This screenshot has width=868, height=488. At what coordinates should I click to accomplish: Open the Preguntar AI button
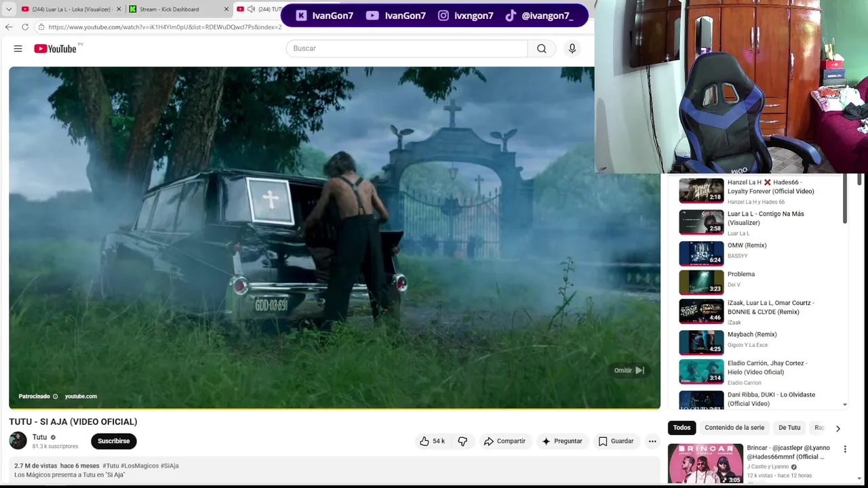click(x=561, y=441)
